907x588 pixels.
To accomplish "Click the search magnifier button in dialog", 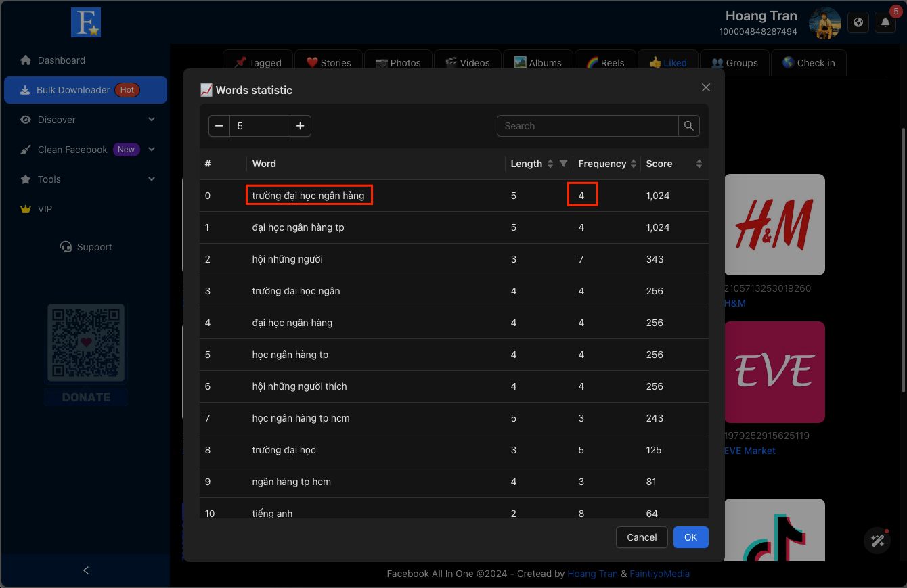I will pyautogui.click(x=689, y=126).
